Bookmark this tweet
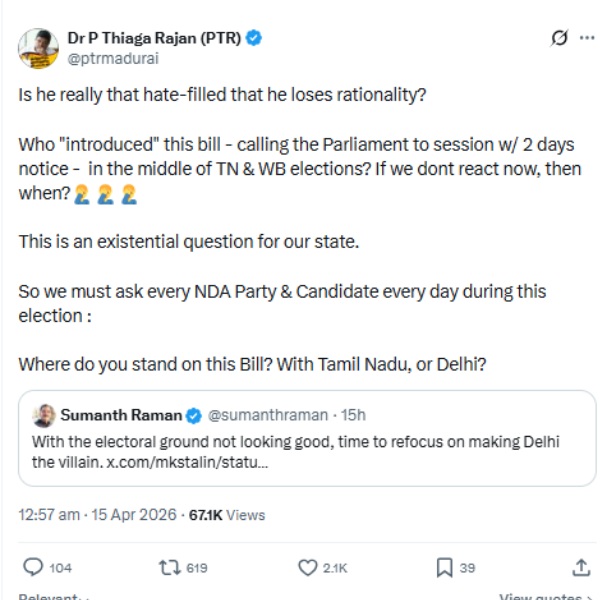The width and height of the screenshot is (600, 600). (444, 567)
